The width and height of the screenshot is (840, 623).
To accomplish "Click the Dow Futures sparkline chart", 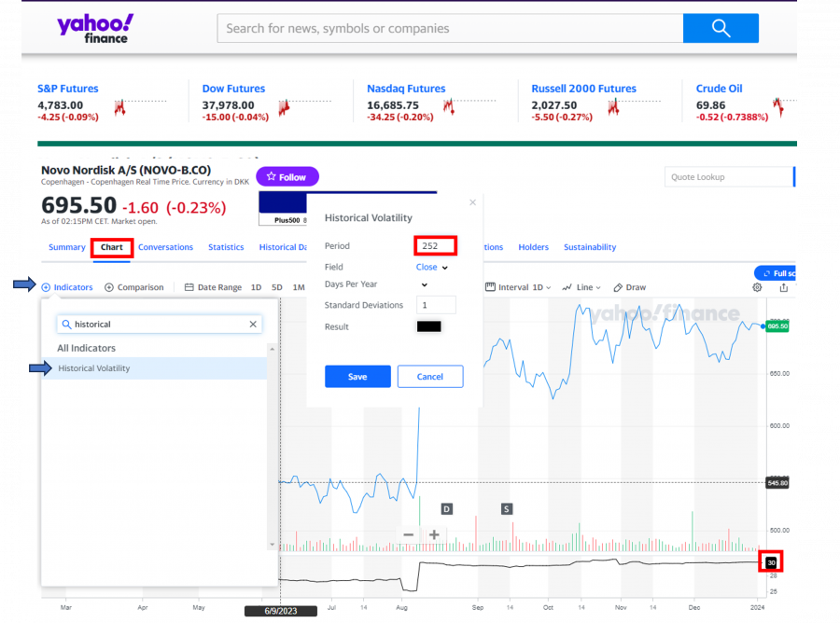I will 305,106.
